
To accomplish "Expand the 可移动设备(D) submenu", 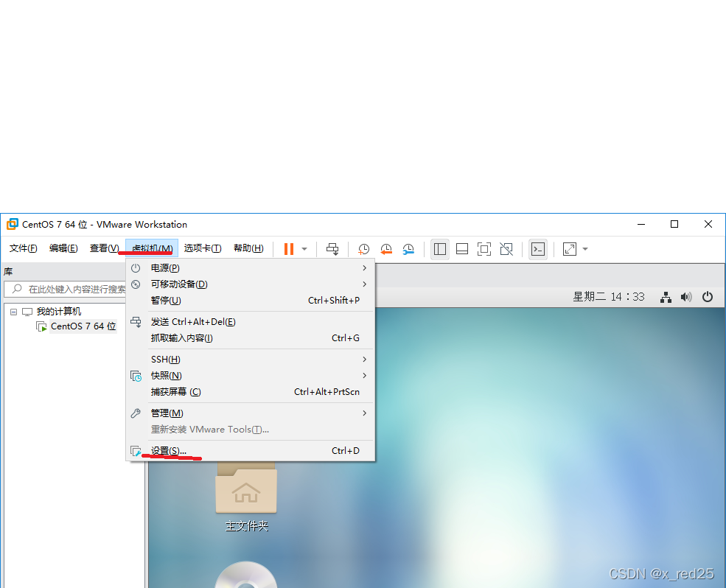I will [250, 284].
